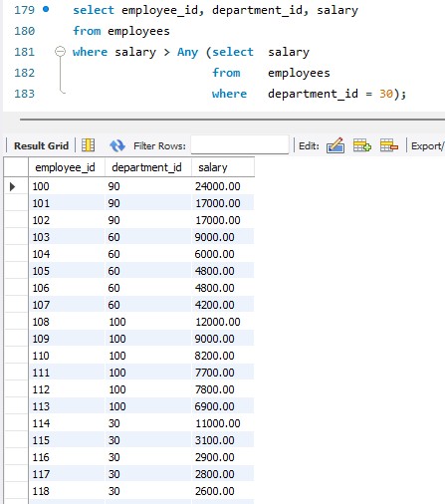Screen dimensions: 445x504
Task: Select department_id cell of employee 106
Action: 148,288
